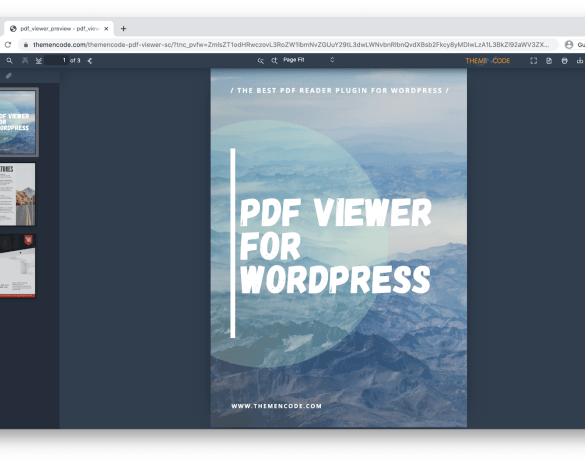
Task: Reload the page in browser
Action: 8,45
